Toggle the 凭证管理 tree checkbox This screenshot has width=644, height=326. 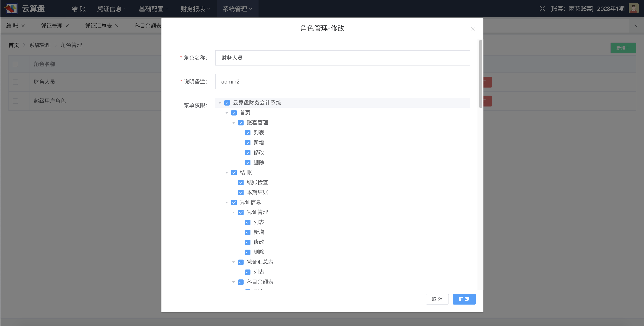click(241, 212)
